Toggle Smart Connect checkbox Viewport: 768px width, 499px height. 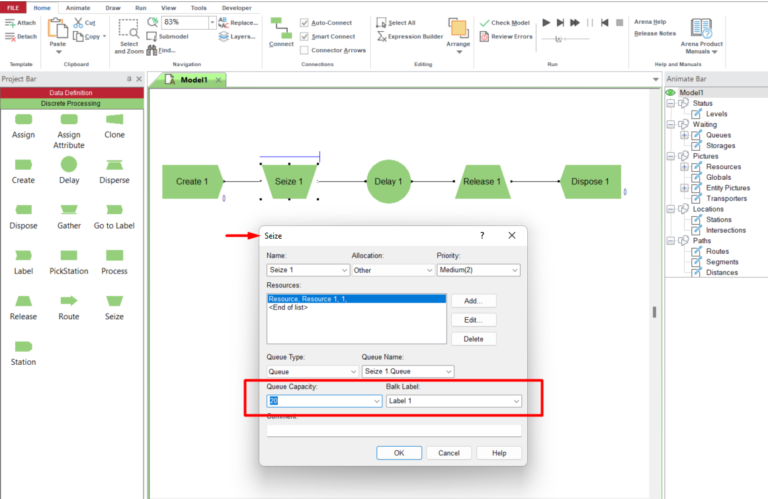[304, 36]
